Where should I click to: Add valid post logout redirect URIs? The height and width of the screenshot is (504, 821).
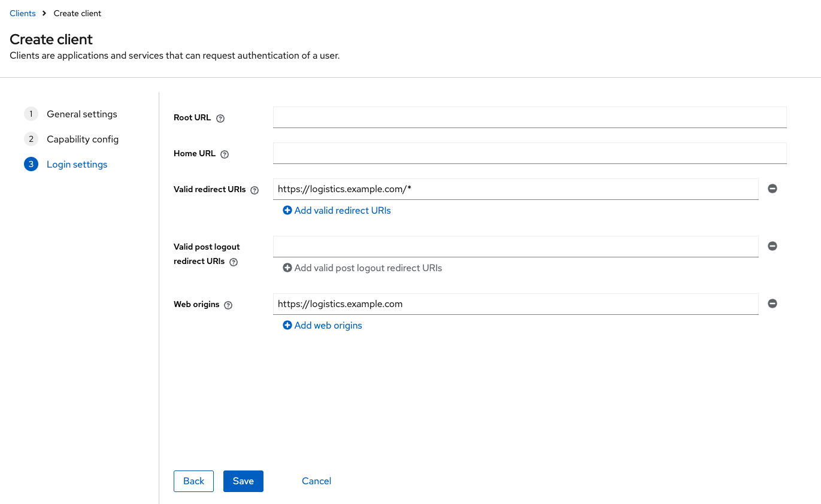[362, 268]
